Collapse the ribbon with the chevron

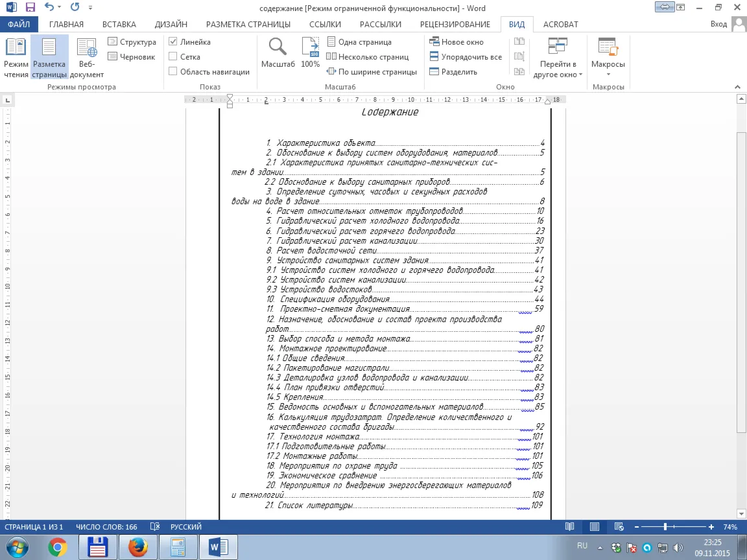(737, 87)
